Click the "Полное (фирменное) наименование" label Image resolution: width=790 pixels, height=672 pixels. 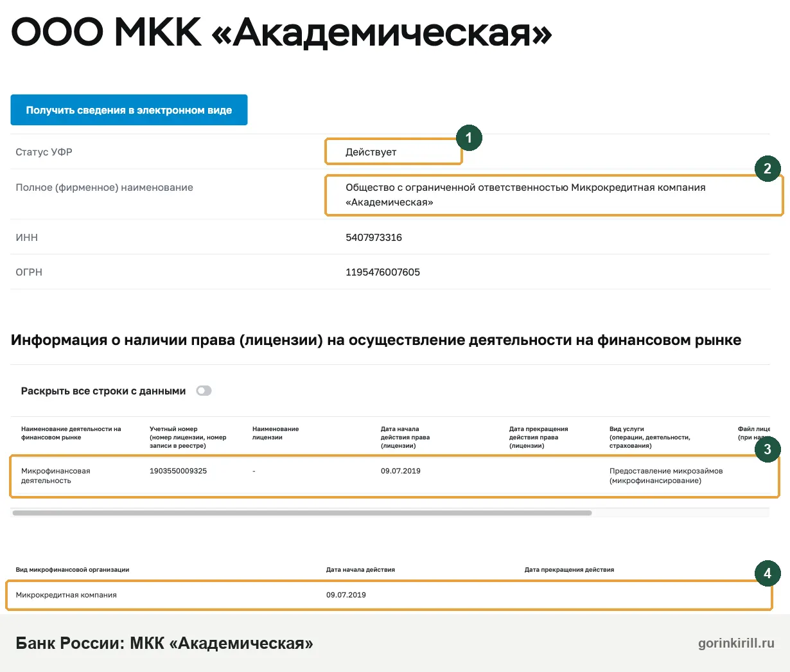(x=105, y=188)
